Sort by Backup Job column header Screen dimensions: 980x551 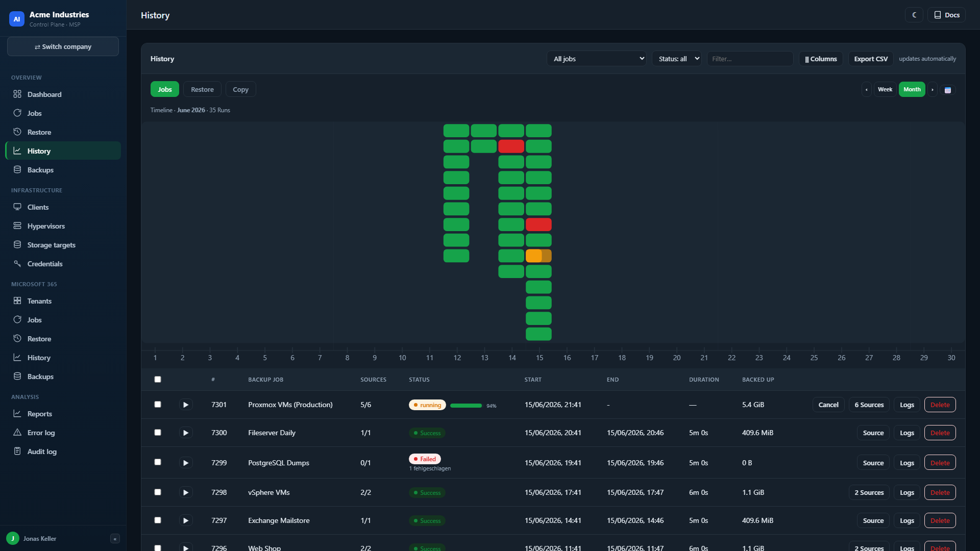[265, 380]
